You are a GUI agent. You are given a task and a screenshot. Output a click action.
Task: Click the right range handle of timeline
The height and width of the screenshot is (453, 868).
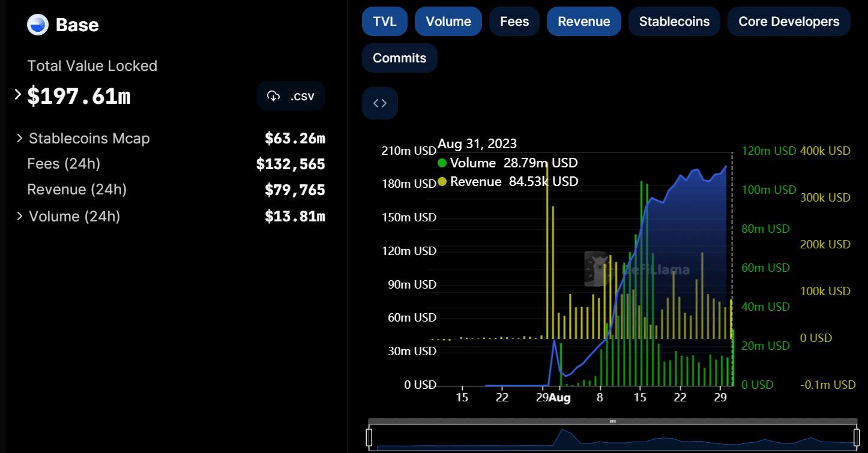pyautogui.click(x=856, y=436)
